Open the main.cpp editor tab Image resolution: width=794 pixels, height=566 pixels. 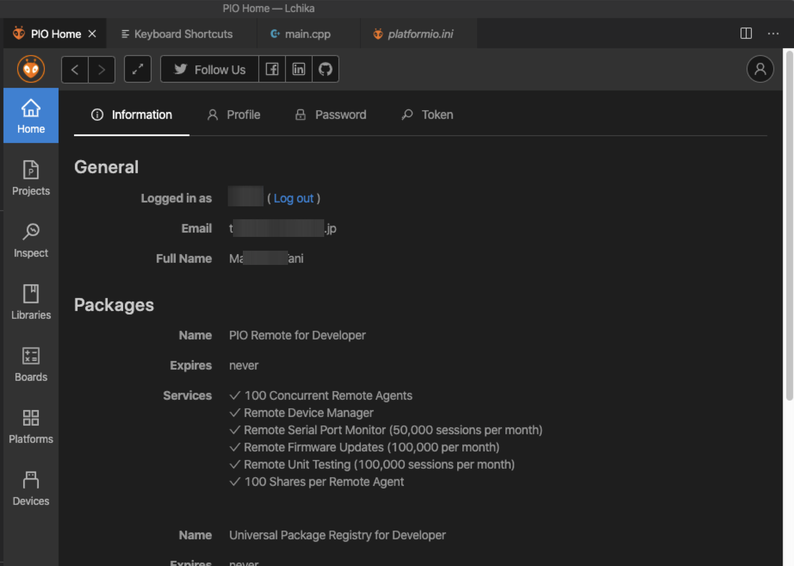tap(300, 34)
